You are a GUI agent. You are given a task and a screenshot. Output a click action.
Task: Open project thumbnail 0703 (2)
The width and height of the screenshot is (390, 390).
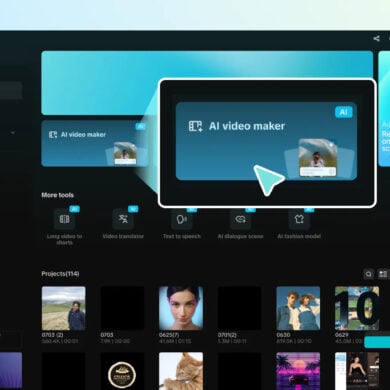(x=64, y=308)
